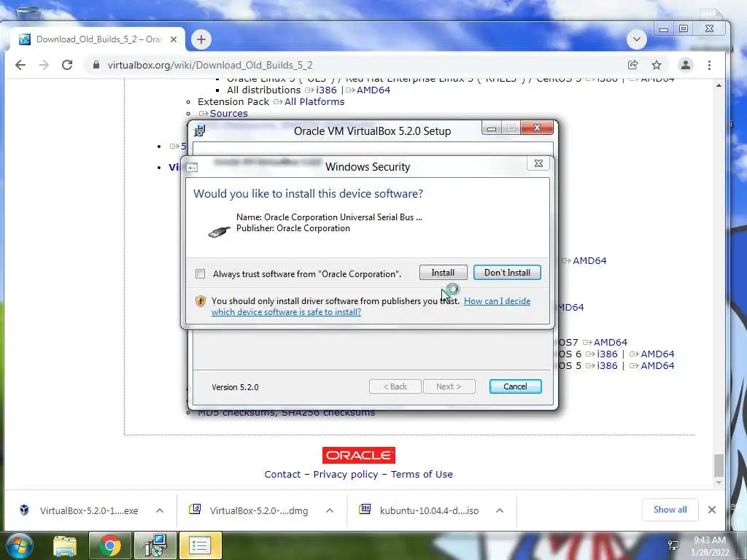This screenshot has width=747, height=560.
Task: Open the AMD64 link in the OS 5 row
Action: (x=657, y=366)
